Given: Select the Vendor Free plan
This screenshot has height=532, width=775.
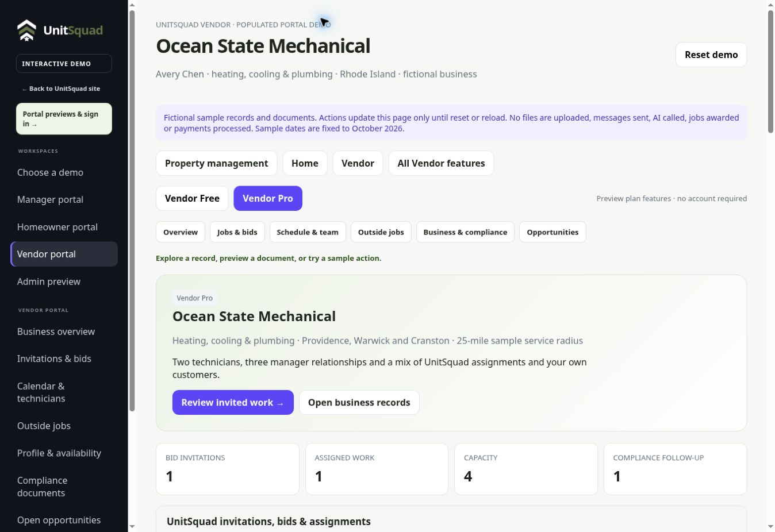Looking at the screenshot, I should coord(192,198).
